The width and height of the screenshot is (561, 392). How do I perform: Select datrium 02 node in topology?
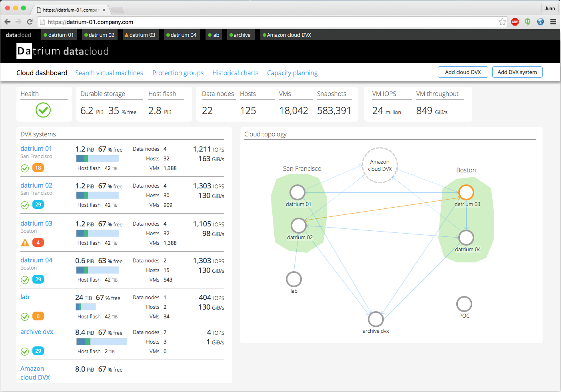pyautogui.click(x=299, y=226)
